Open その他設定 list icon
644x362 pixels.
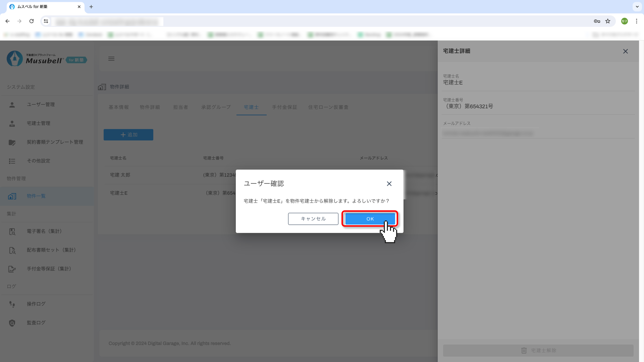click(12, 161)
